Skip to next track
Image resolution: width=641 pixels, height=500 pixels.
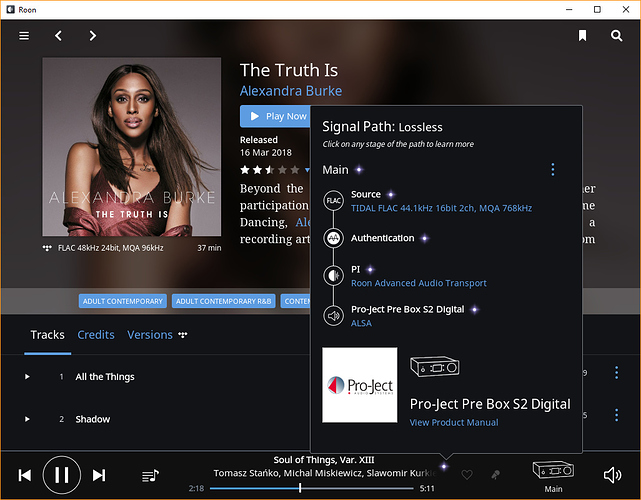point(99,475)
